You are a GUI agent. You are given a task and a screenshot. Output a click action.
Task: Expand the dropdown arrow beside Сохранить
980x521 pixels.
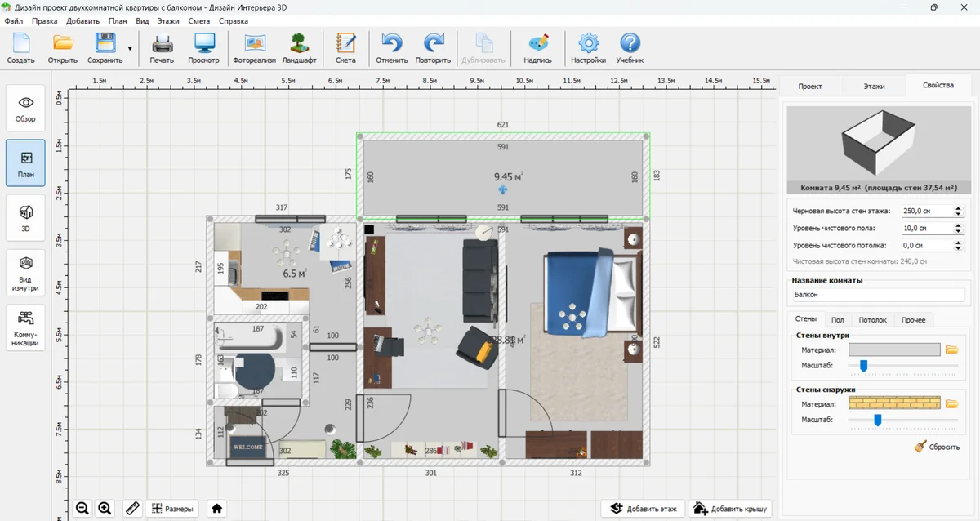[x=130, y=48]
